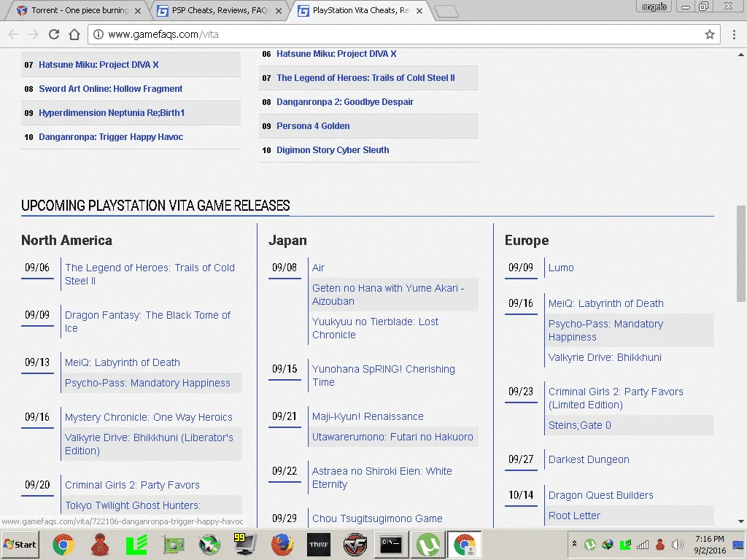Open Tokyo Twilight Ghost Hunters link
This screenshot has width=747, height=560.
click(133, 505)
